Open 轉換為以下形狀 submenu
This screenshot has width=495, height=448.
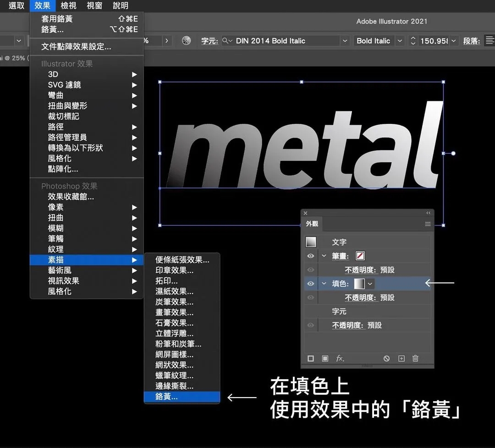point(87,148)
